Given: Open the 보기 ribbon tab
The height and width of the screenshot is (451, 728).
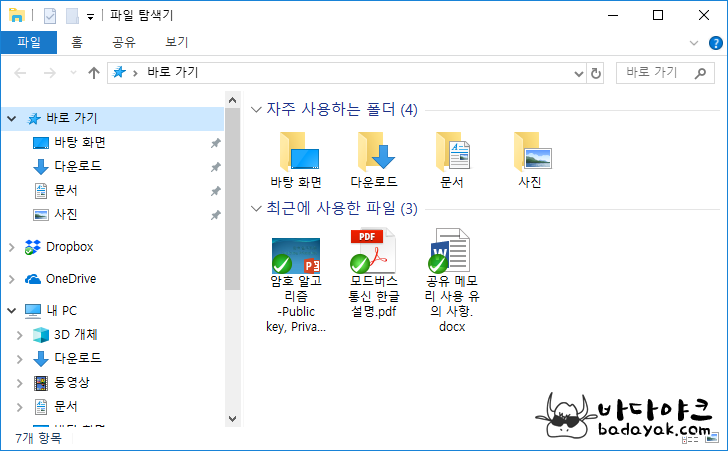Looking at the screenshot, I should (x=176, y=42).
